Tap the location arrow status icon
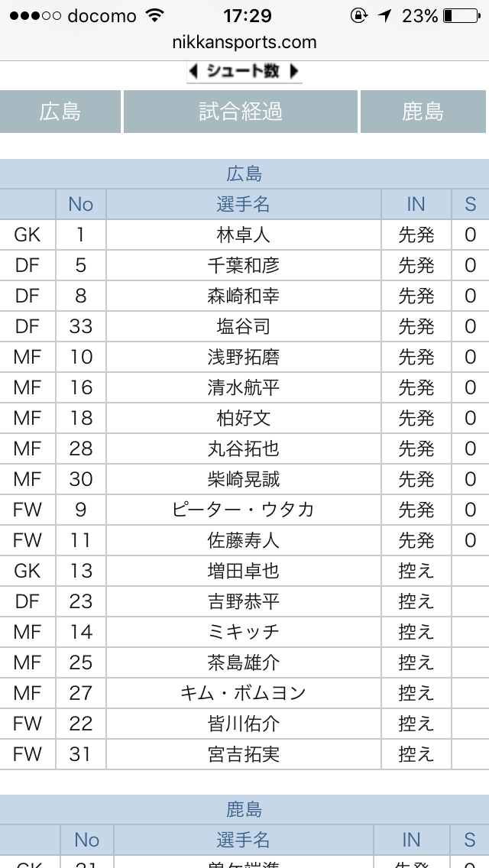 coord(384,16)
